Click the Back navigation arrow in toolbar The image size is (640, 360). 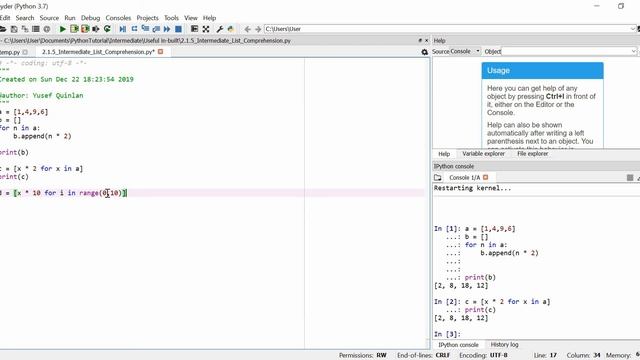(x=247, y=29)
